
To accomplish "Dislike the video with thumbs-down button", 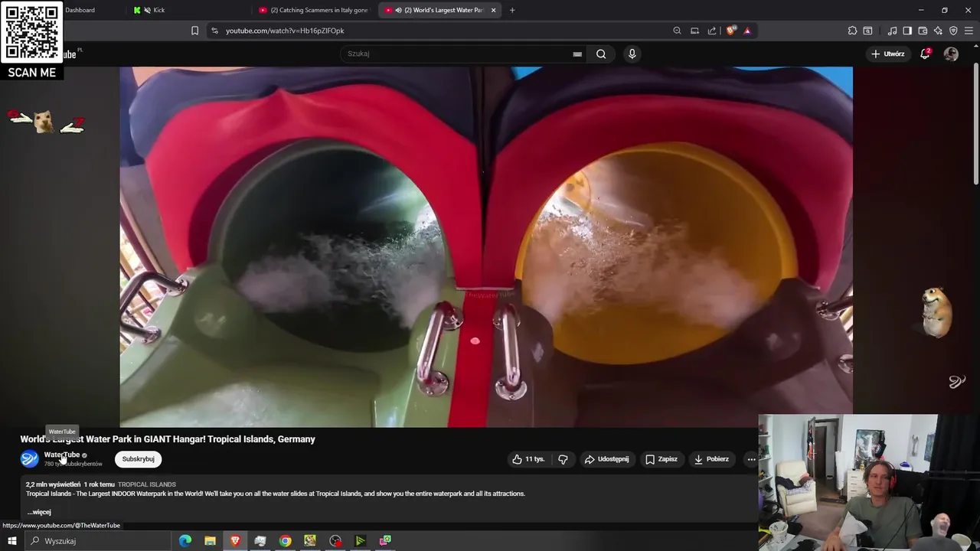I will [x=563, y=459].
